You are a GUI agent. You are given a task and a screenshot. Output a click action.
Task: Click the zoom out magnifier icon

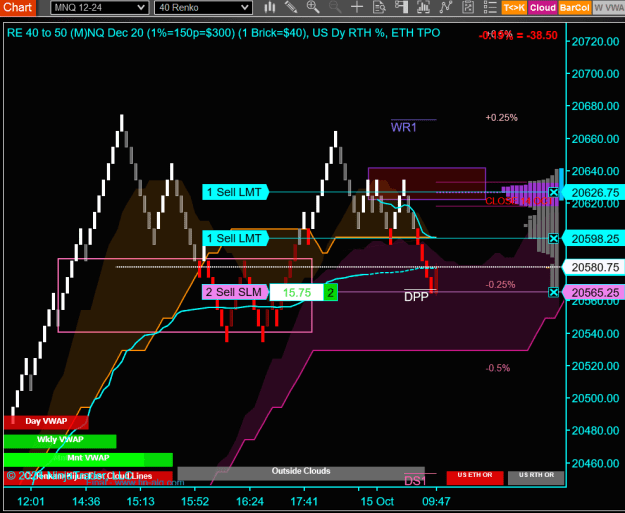[335, 7]
